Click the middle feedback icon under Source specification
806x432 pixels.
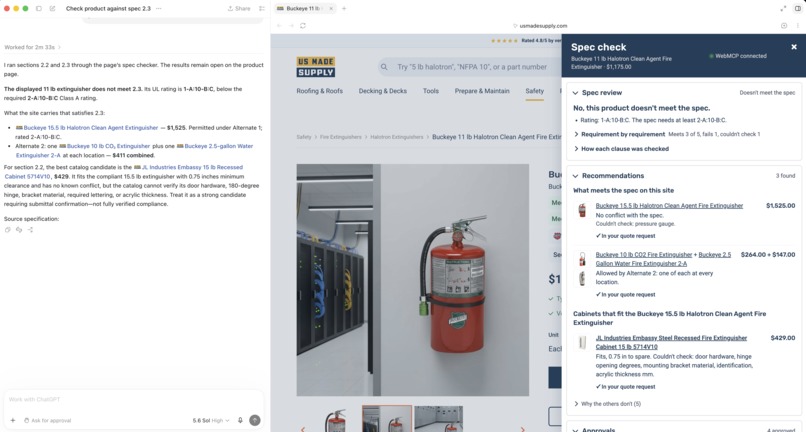[x=19, y=230]
